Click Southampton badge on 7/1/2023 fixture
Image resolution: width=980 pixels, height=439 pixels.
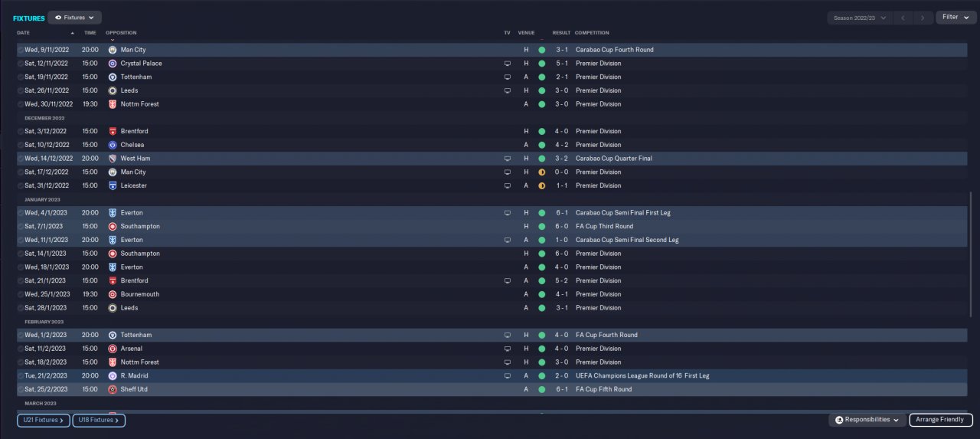point(113,227)
